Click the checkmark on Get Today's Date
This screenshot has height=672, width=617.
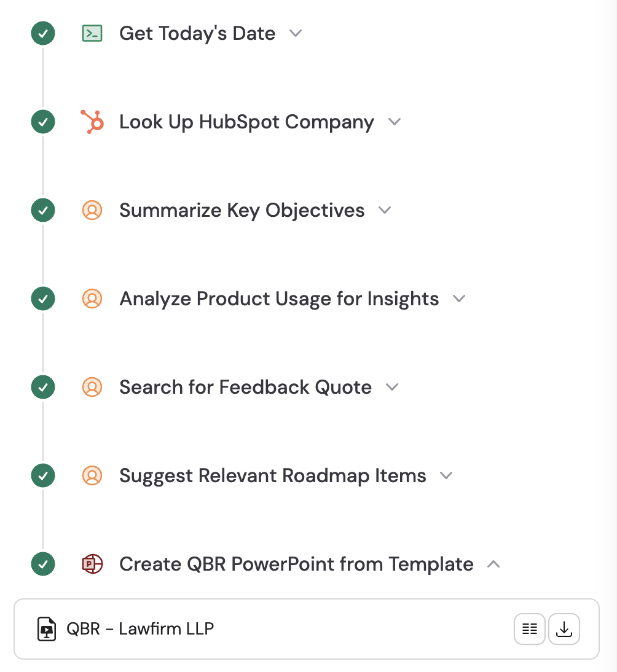(x=42, y=33)
